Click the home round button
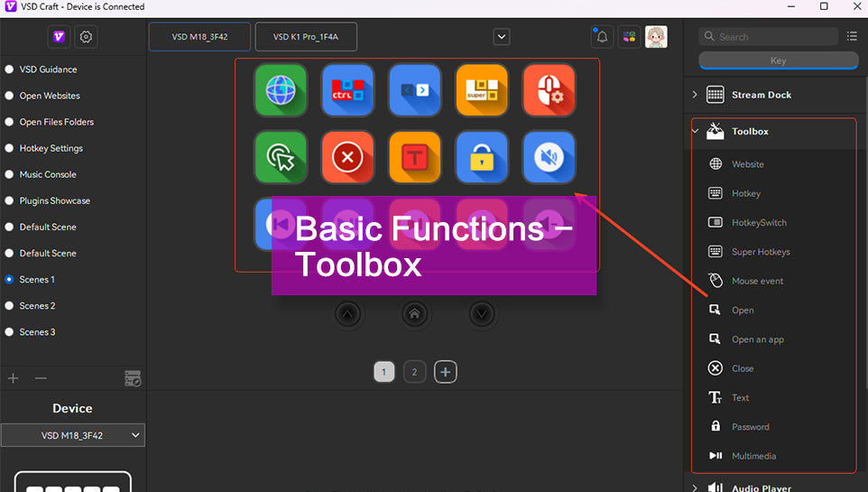This screenshot has height=492, width=868. pos(415,314)
